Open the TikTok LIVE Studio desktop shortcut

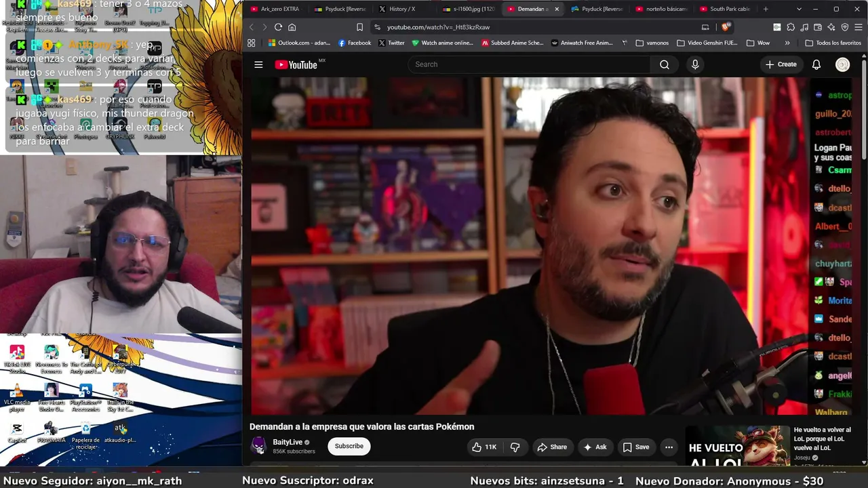(x=17, y=359)
